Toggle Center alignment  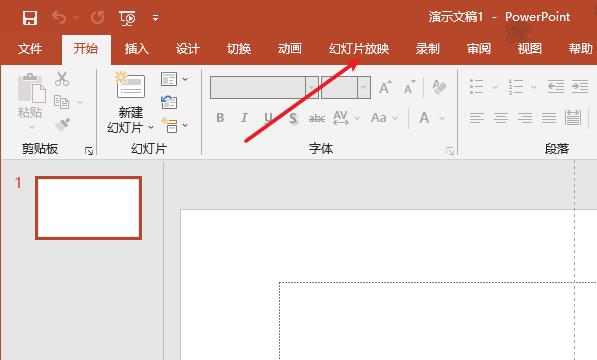click(501, 118)
